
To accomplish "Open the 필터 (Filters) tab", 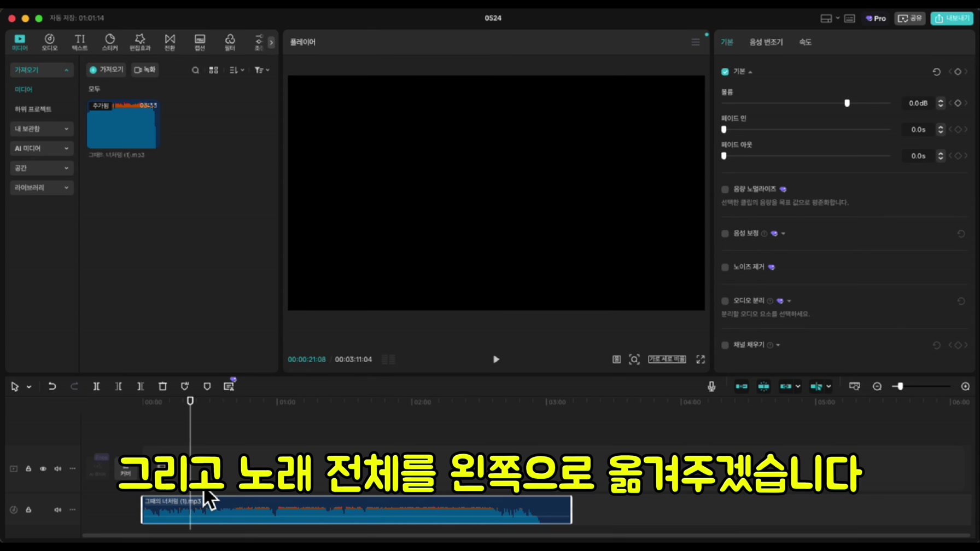I will coord(230,42).
